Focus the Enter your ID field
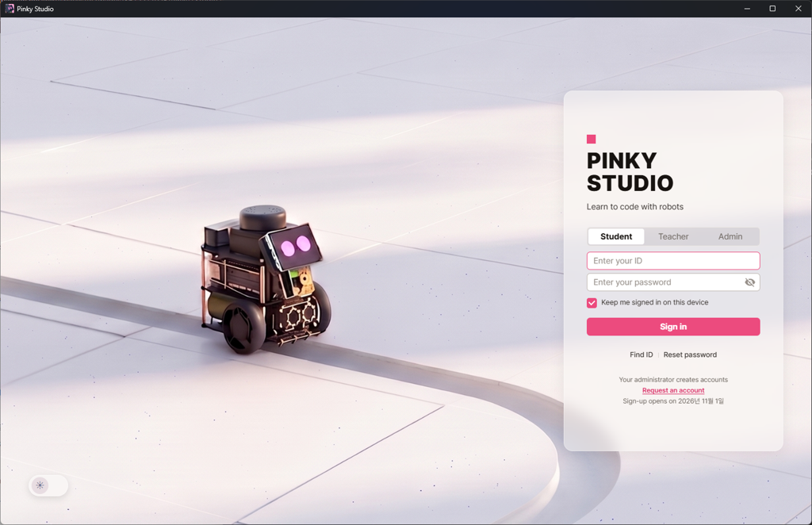 (673, 261)
